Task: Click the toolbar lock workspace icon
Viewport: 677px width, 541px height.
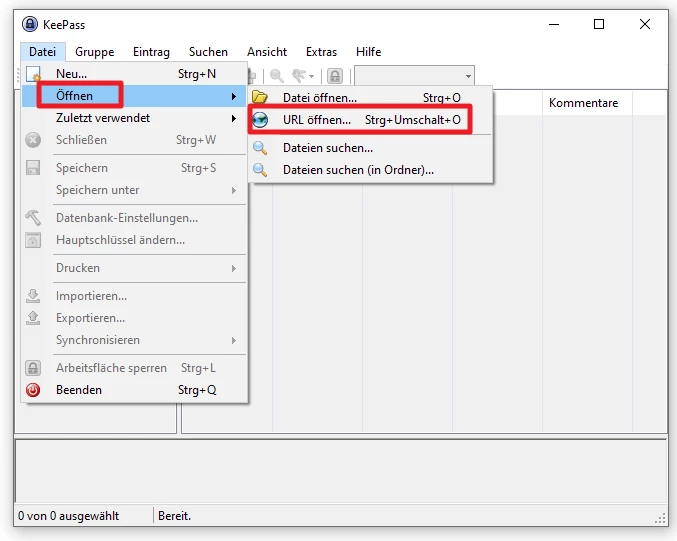Action: (335, 76)
